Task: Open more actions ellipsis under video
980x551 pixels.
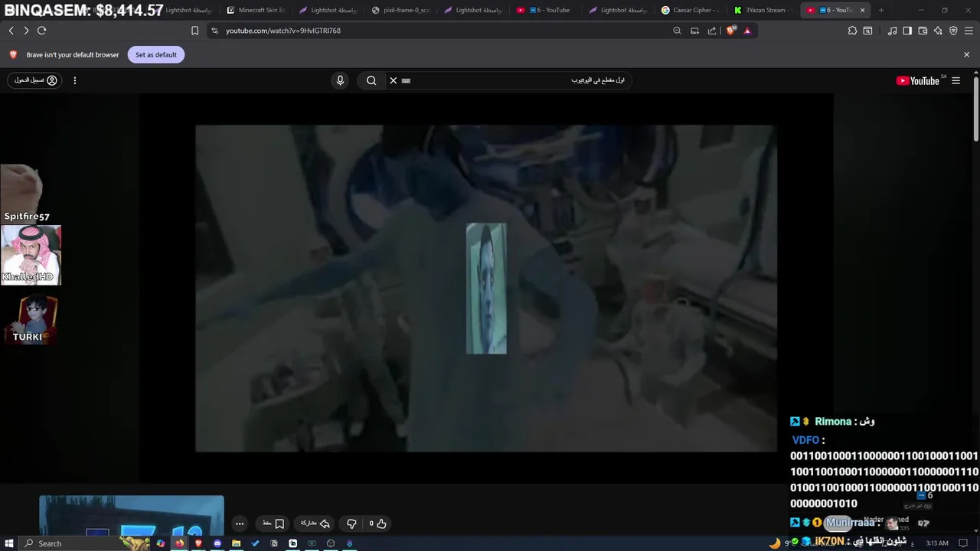Action: 240,523
